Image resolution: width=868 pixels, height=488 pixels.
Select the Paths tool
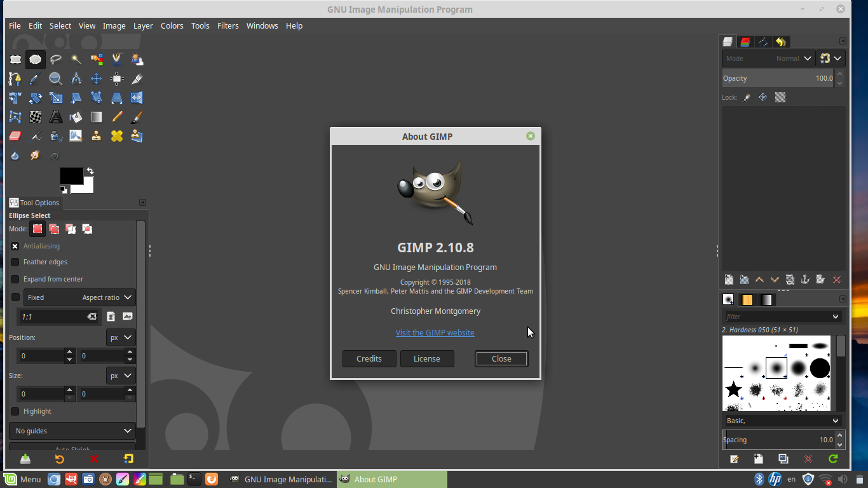(15, 79)
